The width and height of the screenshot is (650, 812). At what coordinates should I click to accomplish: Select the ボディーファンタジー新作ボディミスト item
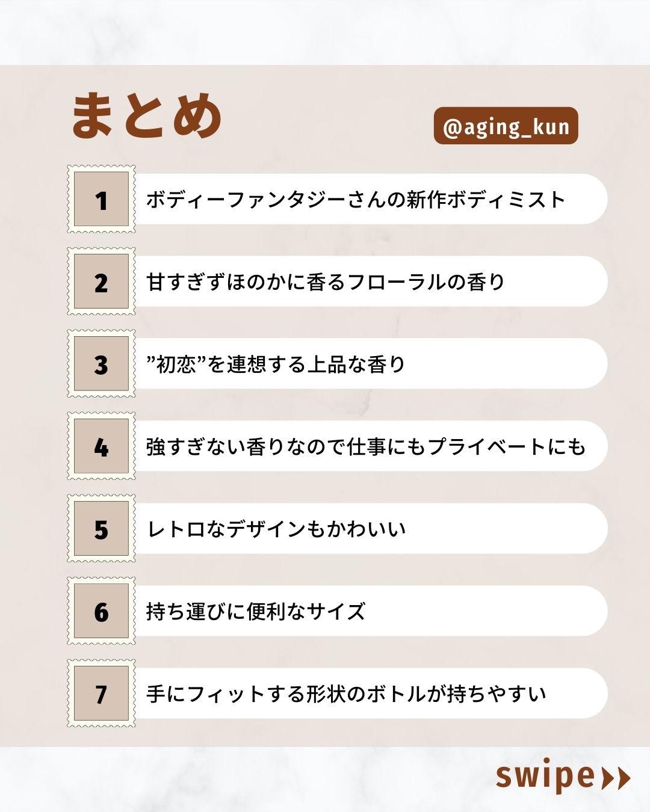[x=356, y=200]
